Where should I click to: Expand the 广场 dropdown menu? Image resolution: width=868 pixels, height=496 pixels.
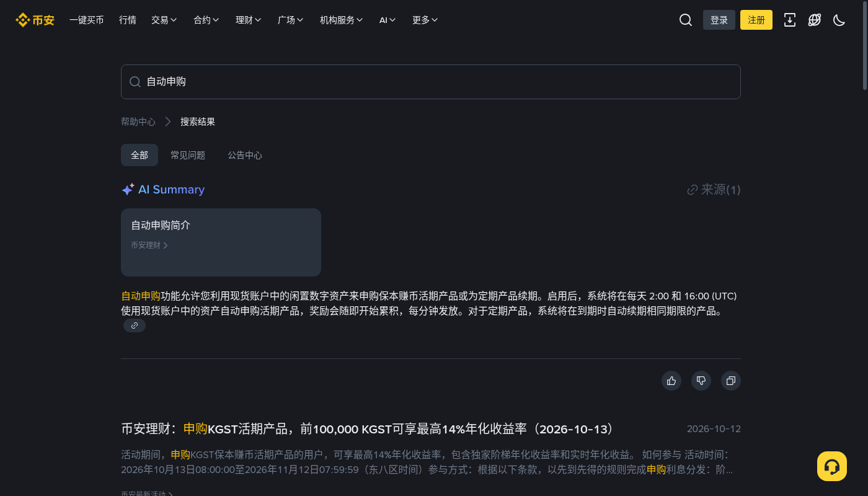pos(291,20)
